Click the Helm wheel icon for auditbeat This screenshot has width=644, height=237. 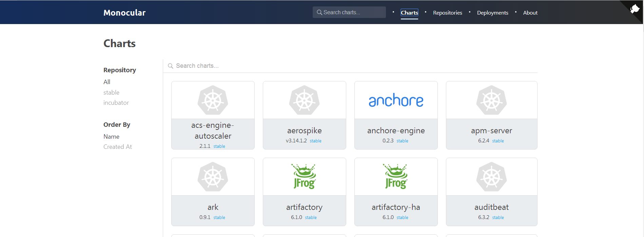point(491,177)
